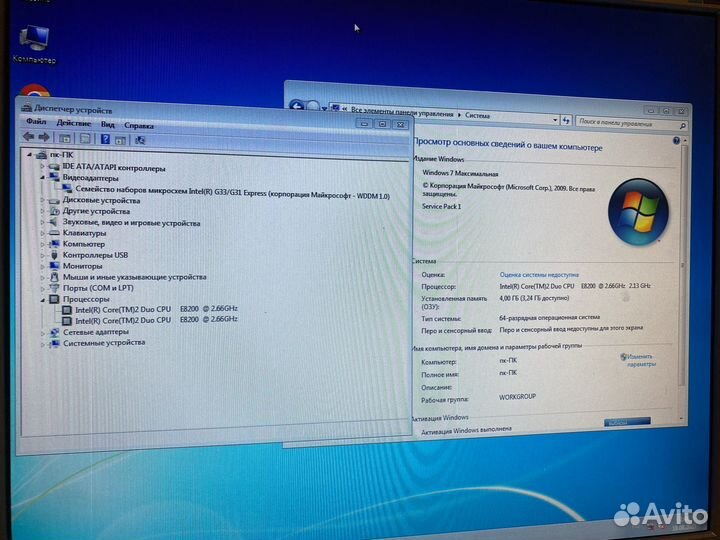Select Системные устройства

104,343
